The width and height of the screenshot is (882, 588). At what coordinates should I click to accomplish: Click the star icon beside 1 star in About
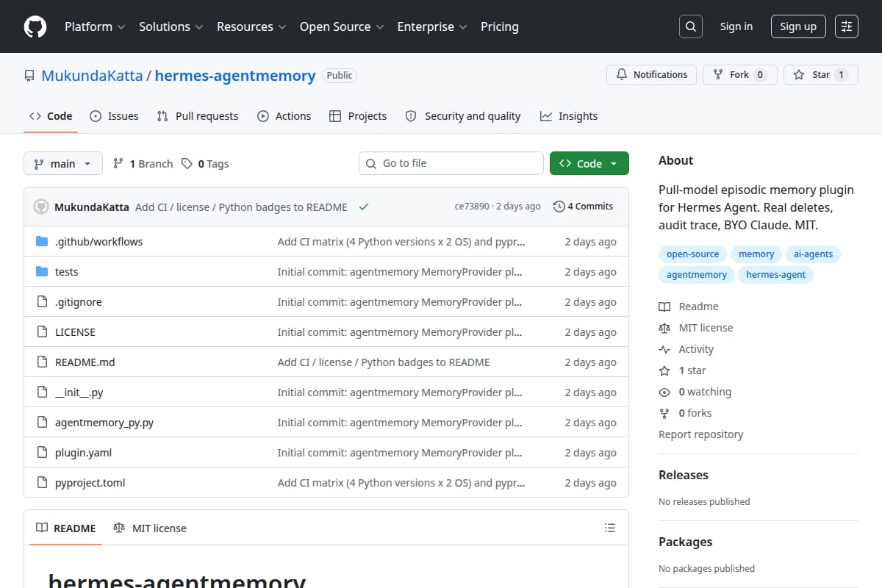coord(664,370)
